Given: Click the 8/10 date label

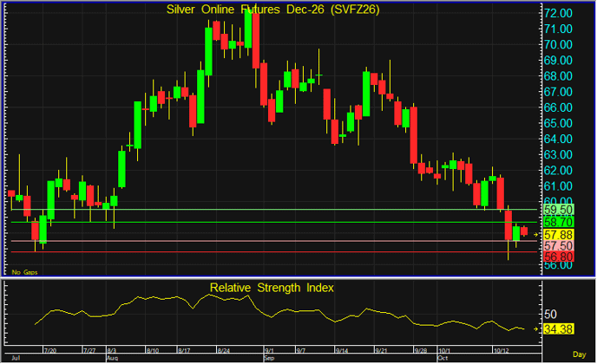Looking at the screenshot, I should [x=153, y=350].
